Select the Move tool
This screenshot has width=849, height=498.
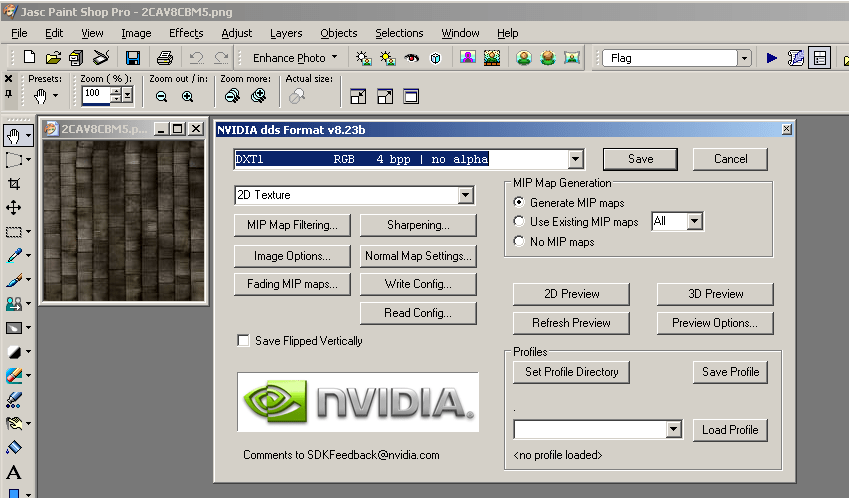click(x=14, y=208)
